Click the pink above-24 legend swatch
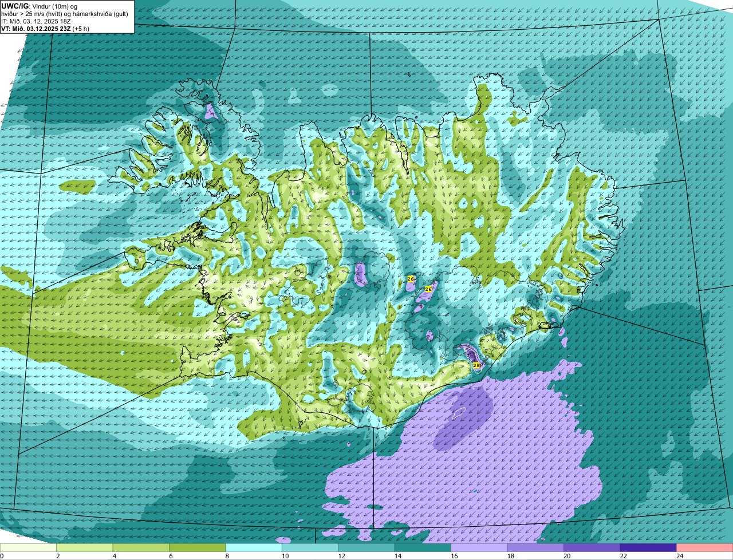This screenshot has width=733, height=560. pos(705,548)
